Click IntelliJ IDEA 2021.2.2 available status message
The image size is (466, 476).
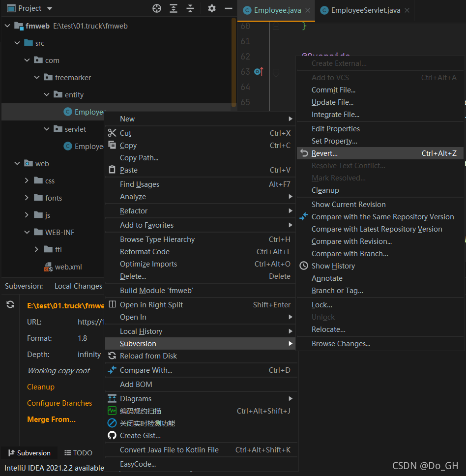tap(54, 468)
